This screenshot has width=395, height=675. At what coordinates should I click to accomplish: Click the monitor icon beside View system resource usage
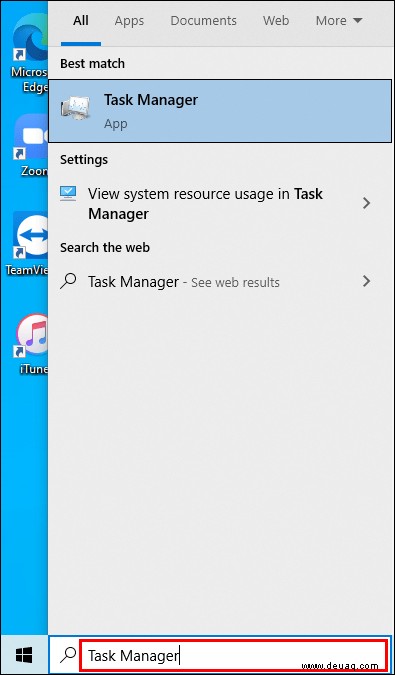[x=68, y=194]
